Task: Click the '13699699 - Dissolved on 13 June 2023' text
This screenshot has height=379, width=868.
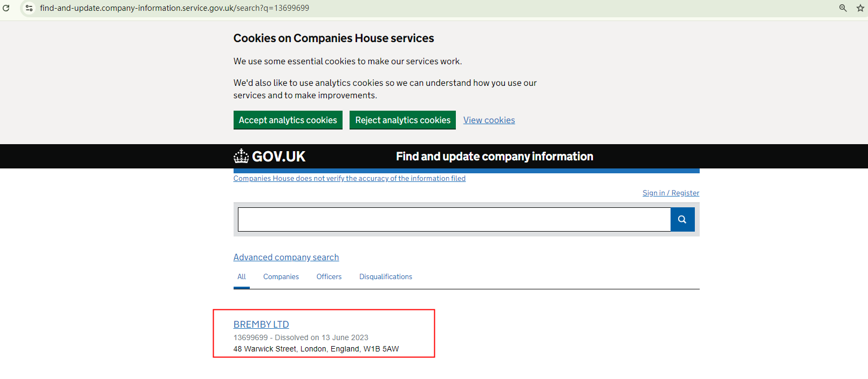Action: click(301, 338)
